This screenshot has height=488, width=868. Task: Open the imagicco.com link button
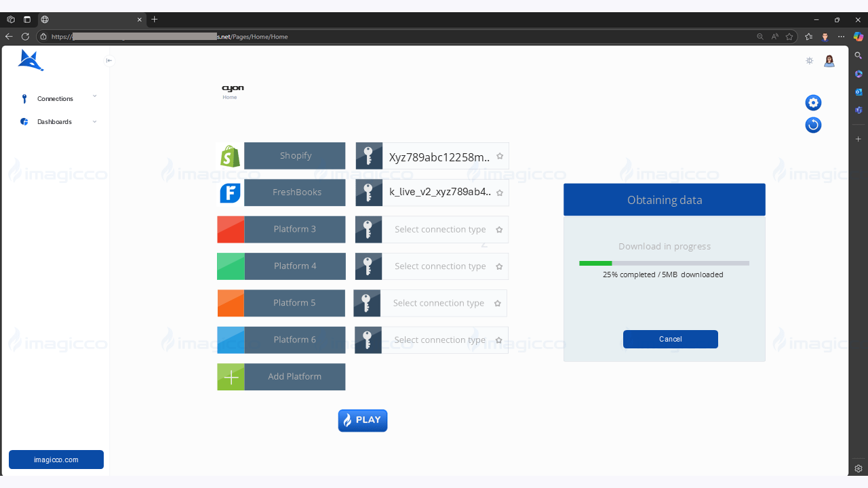point(56,460)
